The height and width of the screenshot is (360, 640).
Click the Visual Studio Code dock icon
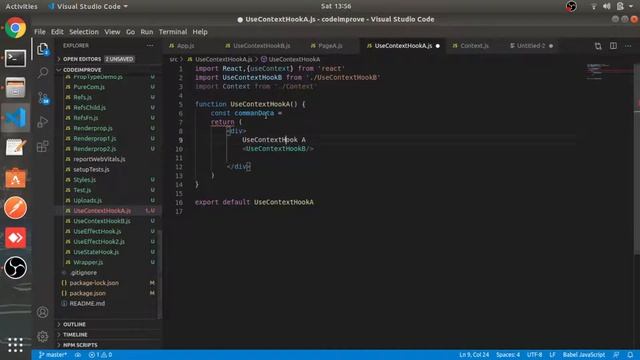[16, 118]
